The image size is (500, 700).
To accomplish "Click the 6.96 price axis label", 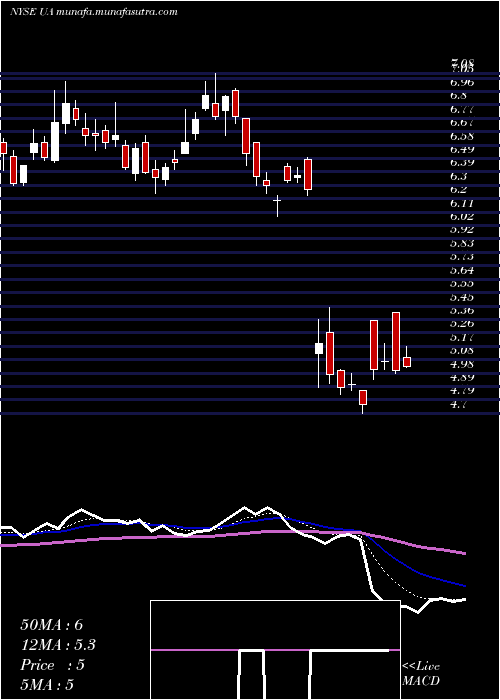I will coord(462,82).
